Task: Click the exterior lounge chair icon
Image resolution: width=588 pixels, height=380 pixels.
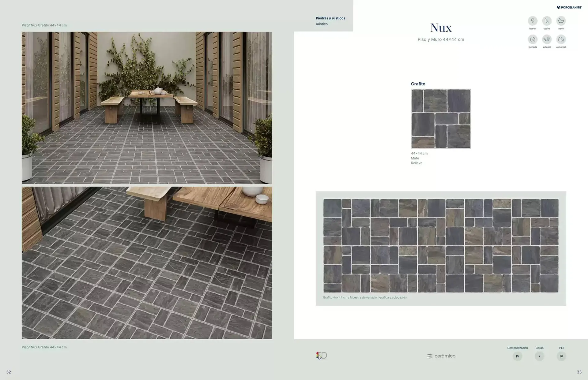Action: tap(547, 39)
